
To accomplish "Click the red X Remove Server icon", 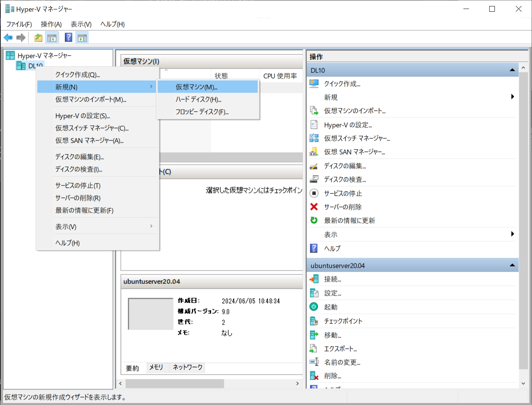I will 314,207.
